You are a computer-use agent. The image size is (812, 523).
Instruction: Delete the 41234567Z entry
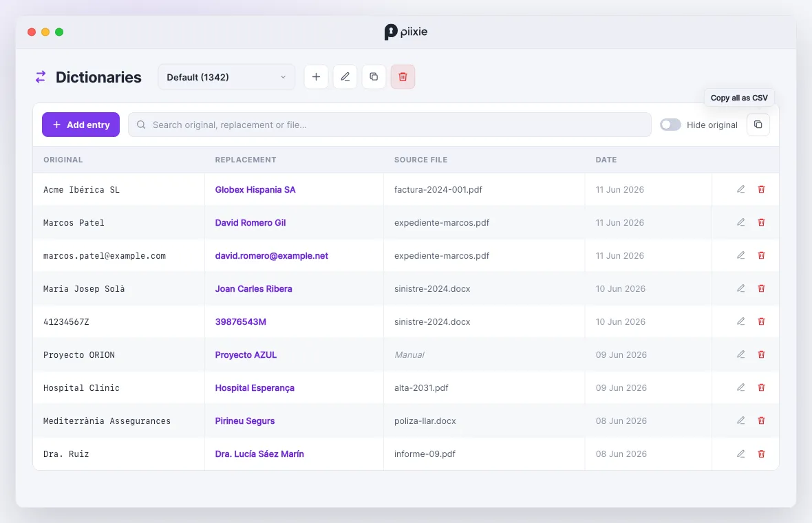761,321
